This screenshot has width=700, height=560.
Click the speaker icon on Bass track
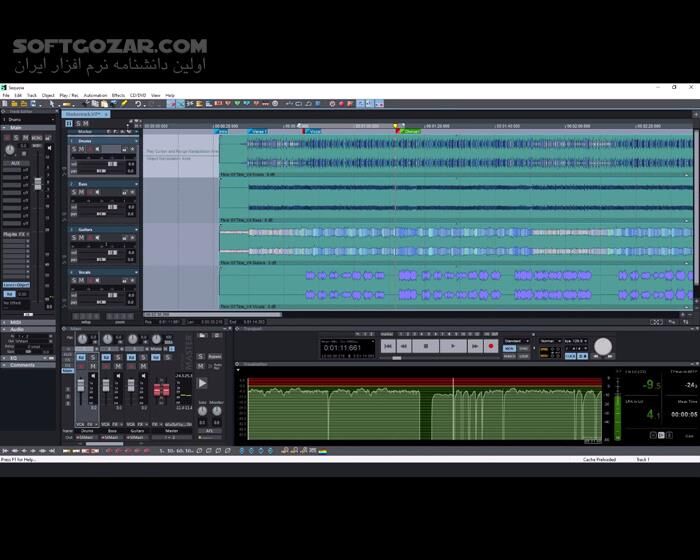tap(98, 192)
